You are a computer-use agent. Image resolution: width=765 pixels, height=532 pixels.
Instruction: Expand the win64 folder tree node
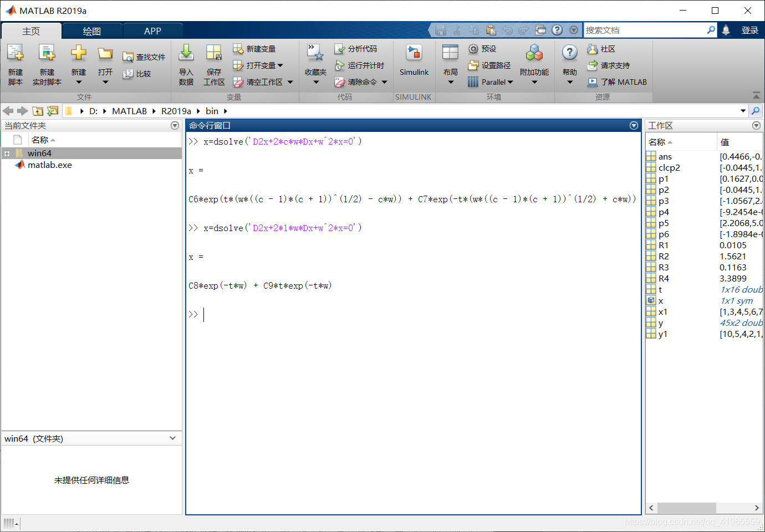[7, 154]
